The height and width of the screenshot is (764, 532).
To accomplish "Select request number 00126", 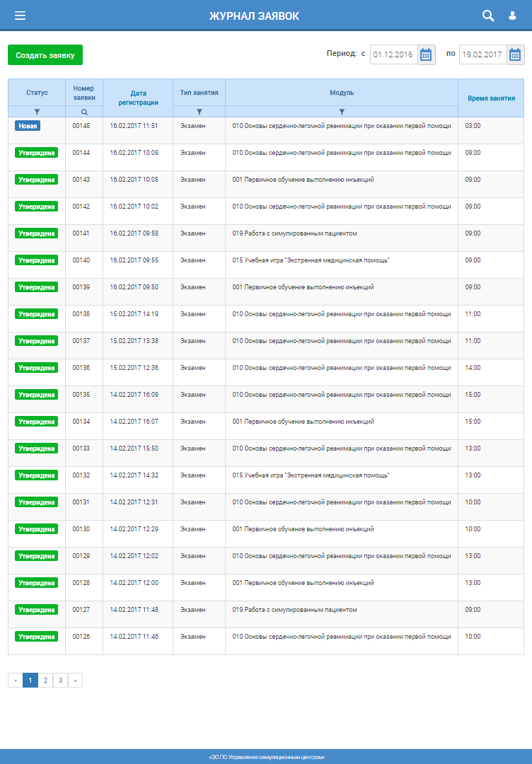I will click(81, 637).
